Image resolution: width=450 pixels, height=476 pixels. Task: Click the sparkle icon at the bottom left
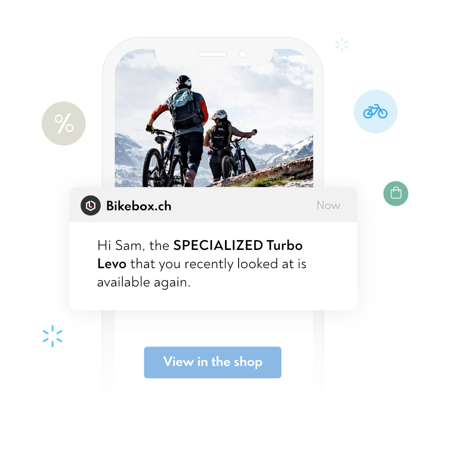click(x=52, y=336)
